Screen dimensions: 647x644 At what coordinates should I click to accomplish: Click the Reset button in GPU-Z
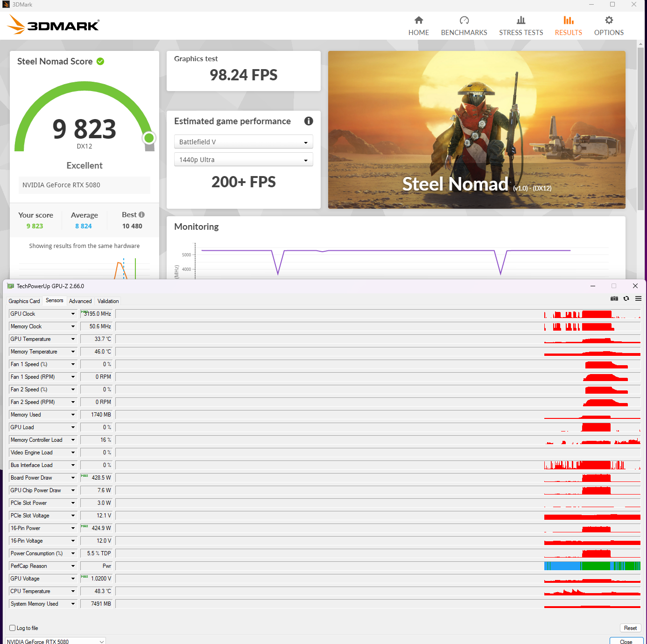coord(630,628)
